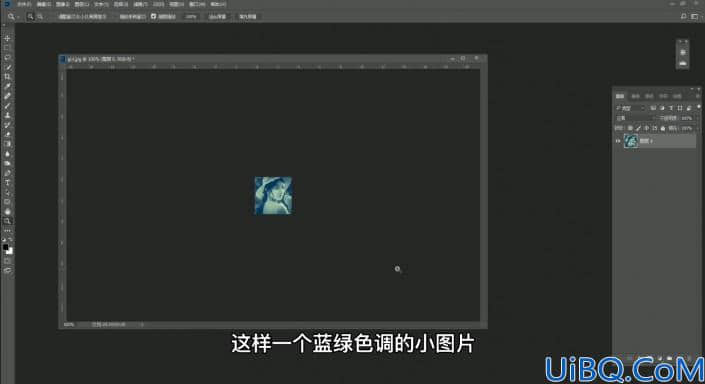This screenshot has width=705, height=384.
Task: Select the Move tool
Action: coord(7,38)
